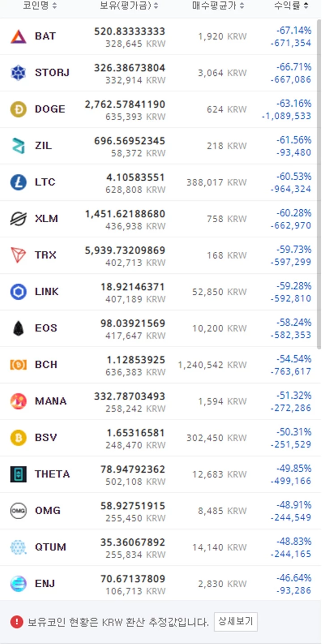Image resolution: width=322 pixels, height=644 pixels.
Task: Sort by 수익률 column header
Action: pos(291,6)
